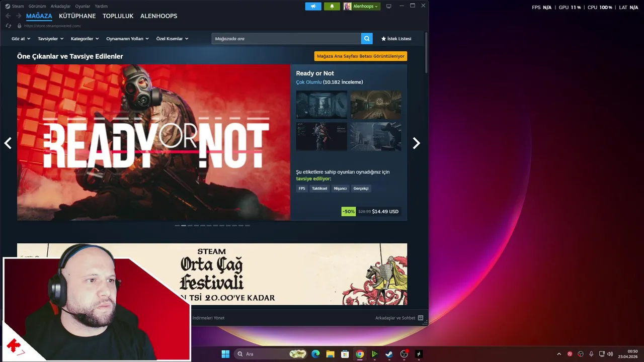Image resolution: width=644 pixels, height=362 pixels.
Task: Click the friends chat icon beside Arkadaşlar ve Sohbet
Action: click(421, 318)
